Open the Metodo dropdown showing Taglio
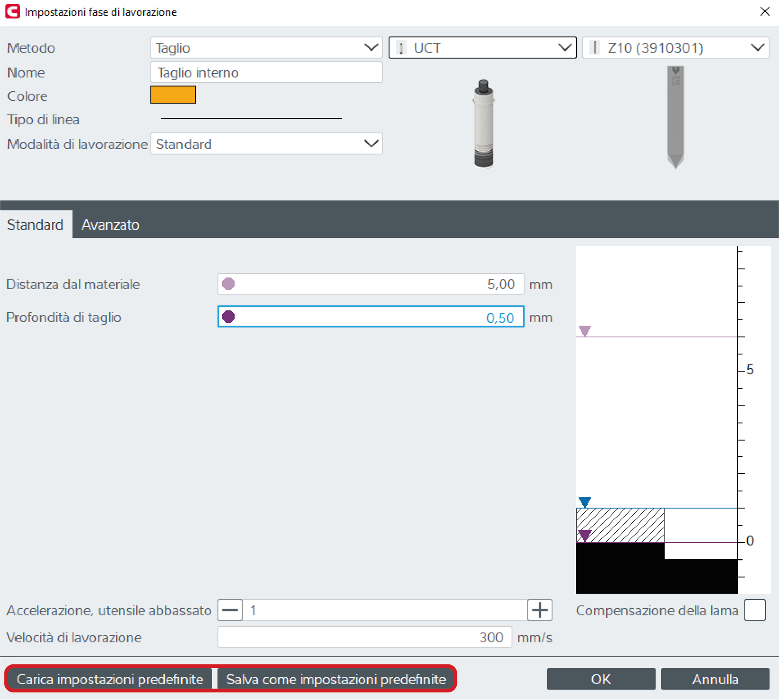Screen dimensions: 779x700 (267, 47)
